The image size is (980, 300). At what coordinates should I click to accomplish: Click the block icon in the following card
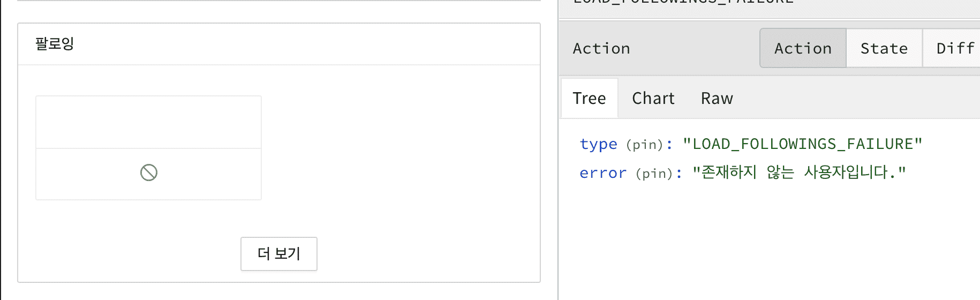click(x=149, y=172)
